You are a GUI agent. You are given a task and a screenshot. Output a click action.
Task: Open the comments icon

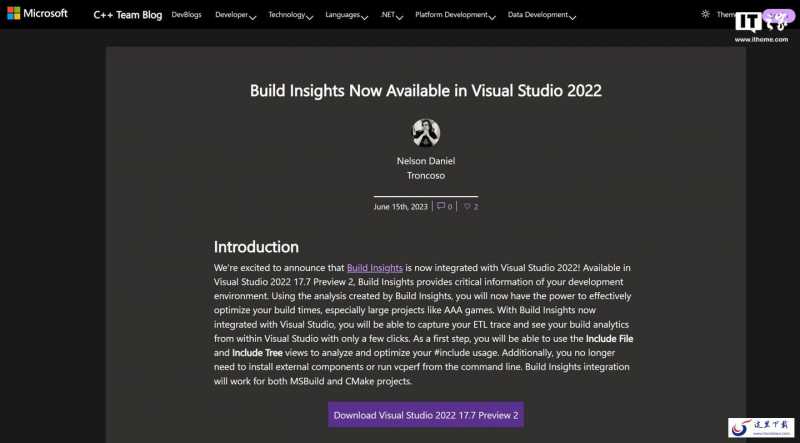point(441,206)
